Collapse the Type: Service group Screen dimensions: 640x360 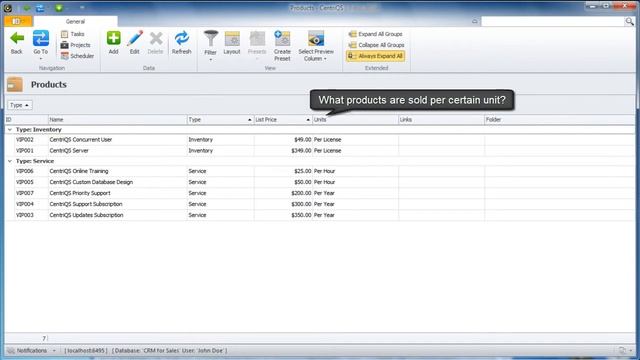point(10,161)
